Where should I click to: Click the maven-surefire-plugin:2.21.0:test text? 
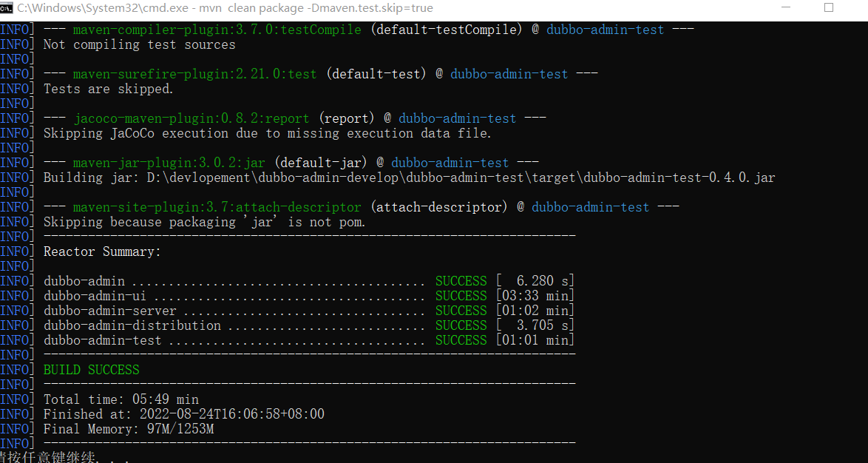click(x=194, y=74)
